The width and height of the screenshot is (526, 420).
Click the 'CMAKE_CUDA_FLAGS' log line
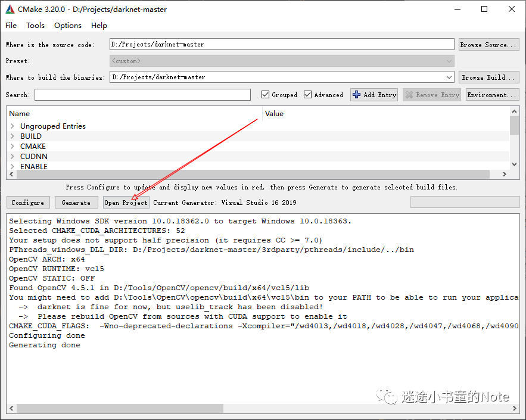[264, 326]
